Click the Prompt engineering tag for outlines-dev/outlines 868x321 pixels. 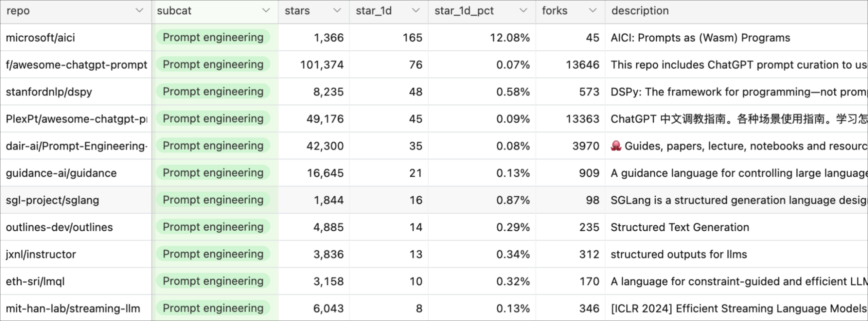(213, 227)
